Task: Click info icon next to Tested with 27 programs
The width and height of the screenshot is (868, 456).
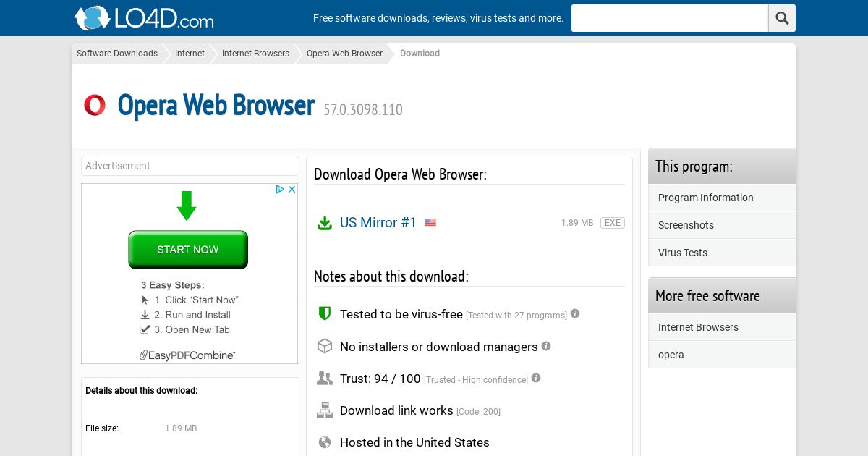Action: point(575,313)
